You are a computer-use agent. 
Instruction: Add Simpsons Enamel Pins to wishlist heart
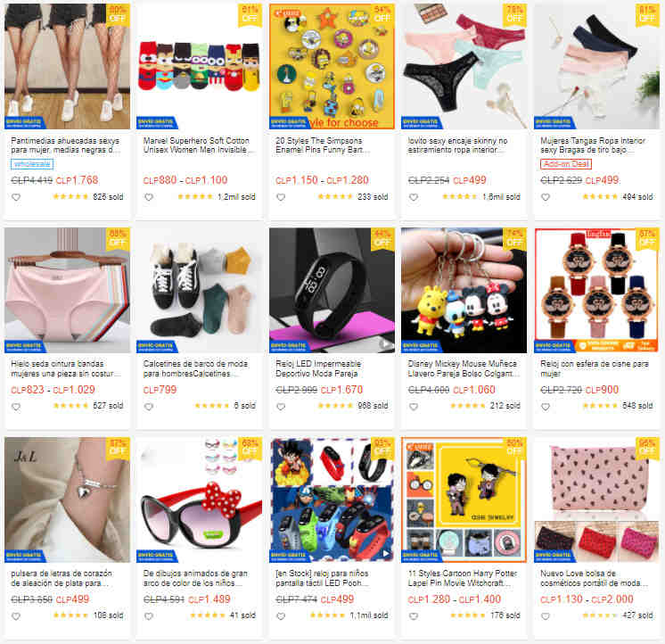pos(281,197)
